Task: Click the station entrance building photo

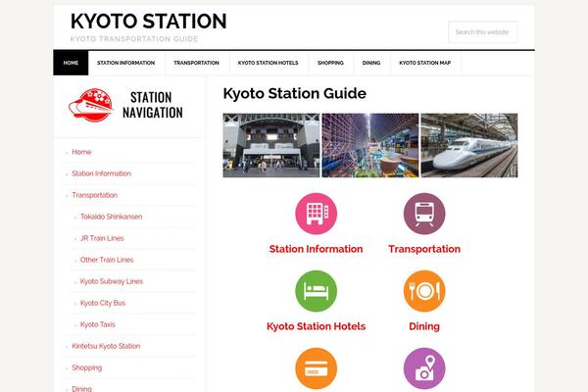Action: point(271,146)
